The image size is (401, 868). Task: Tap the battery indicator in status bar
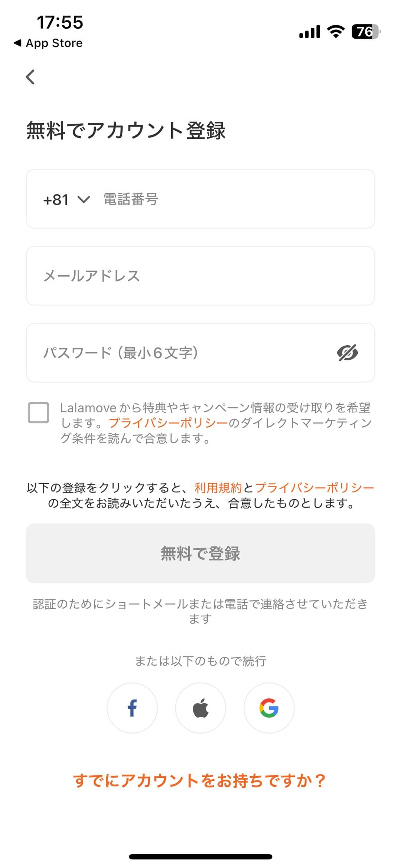point(366,32)
